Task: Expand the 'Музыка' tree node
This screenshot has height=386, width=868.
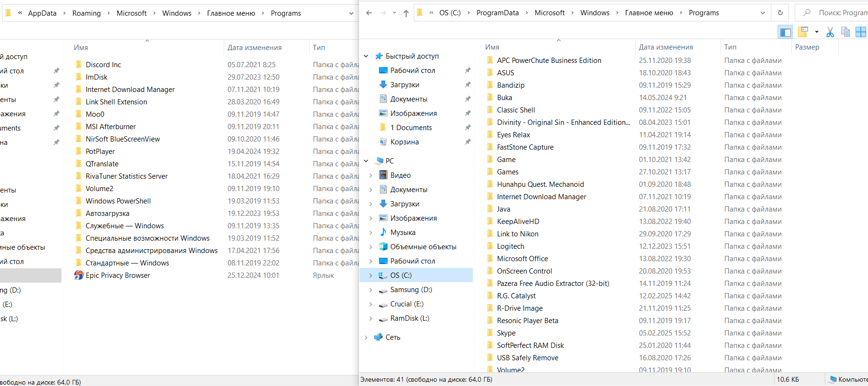Action: [x=371, y=233]
